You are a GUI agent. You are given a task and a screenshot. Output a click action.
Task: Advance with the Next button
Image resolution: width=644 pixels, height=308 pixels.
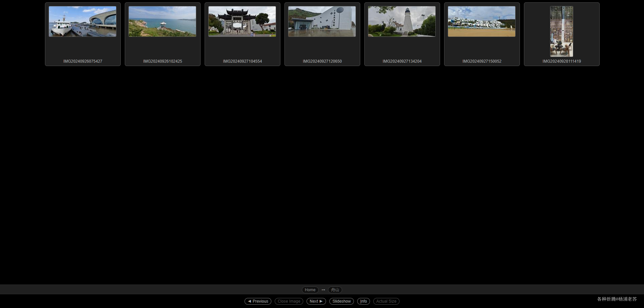pyautogui.click(x=316, y=301)
